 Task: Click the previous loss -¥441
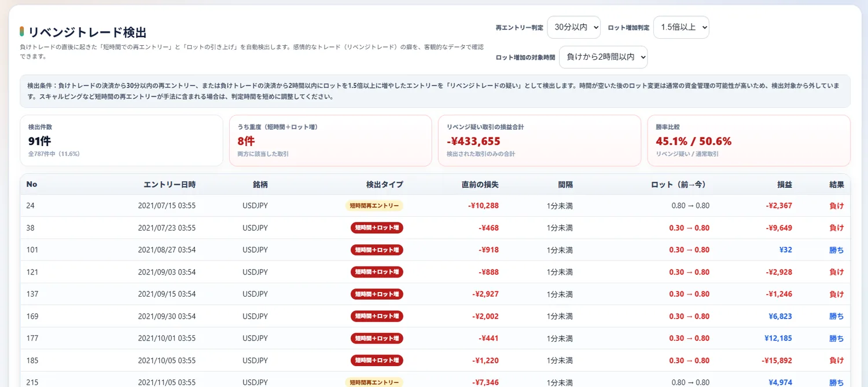point(489,338)
